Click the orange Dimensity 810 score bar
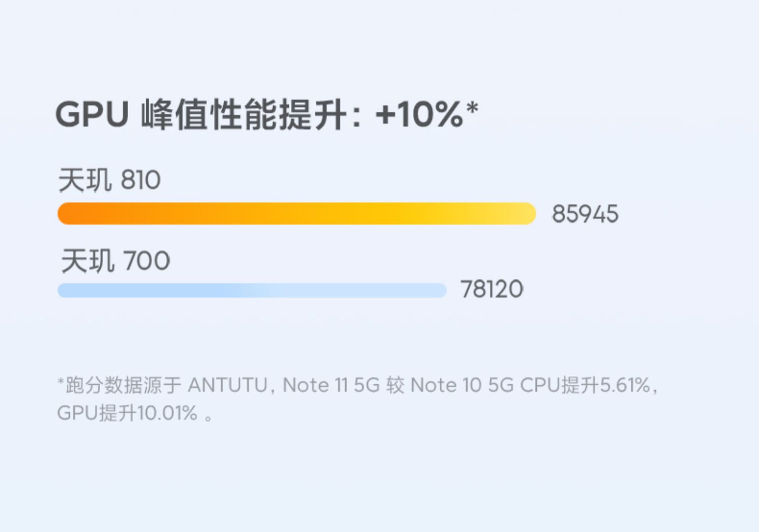 [297, 214]
